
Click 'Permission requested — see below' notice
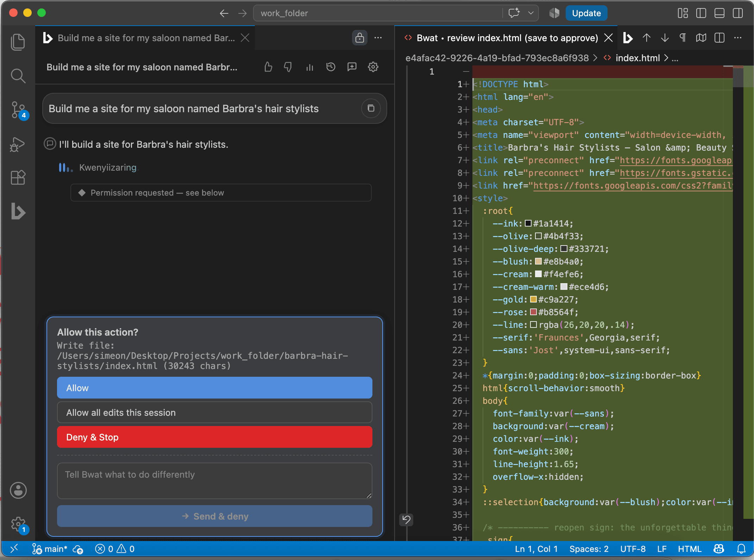221,192
